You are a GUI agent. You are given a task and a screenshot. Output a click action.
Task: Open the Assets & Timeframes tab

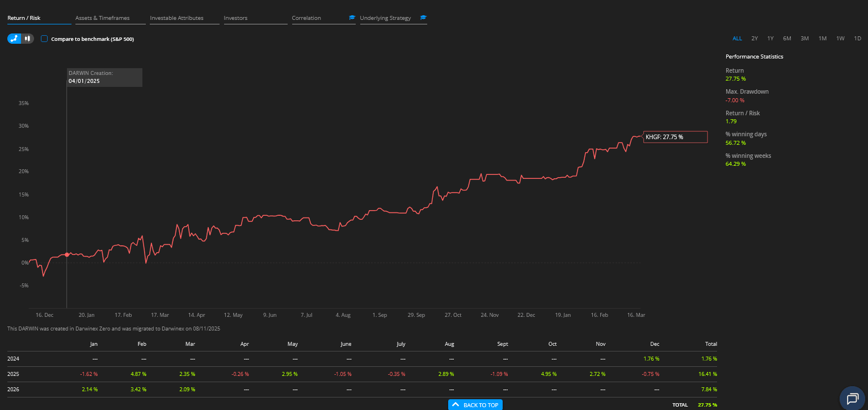pos(103,18)
